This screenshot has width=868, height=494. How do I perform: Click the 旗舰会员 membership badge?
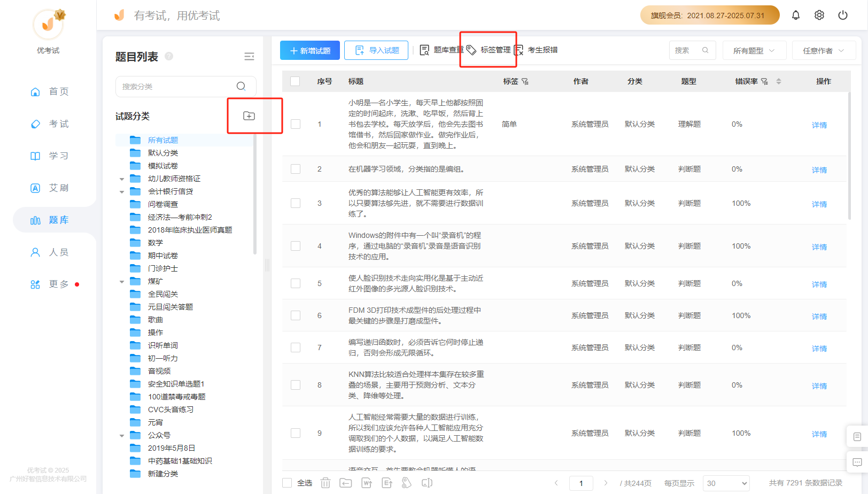pos(710,16)
